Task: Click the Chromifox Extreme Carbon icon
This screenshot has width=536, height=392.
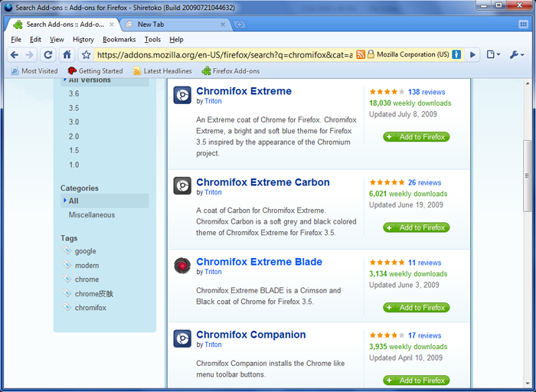Action: pos(182,185)
